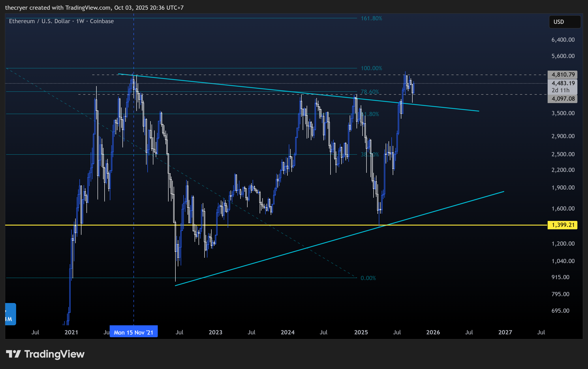Click the 2023 label on time axis
Viewport: 588px width, 369px height.
tap(215, 332)
